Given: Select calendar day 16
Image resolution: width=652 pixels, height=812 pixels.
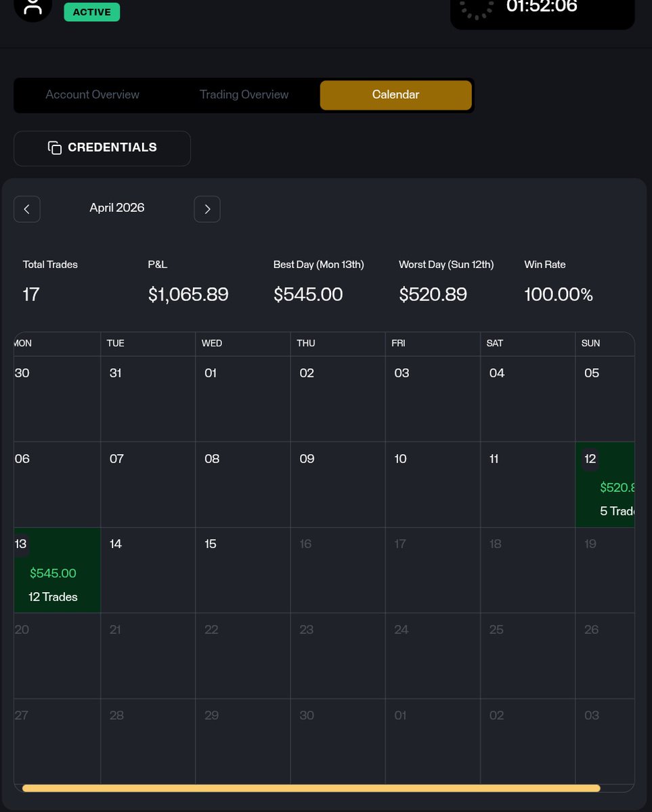Looking at the screenshot, I should (338, 570).
